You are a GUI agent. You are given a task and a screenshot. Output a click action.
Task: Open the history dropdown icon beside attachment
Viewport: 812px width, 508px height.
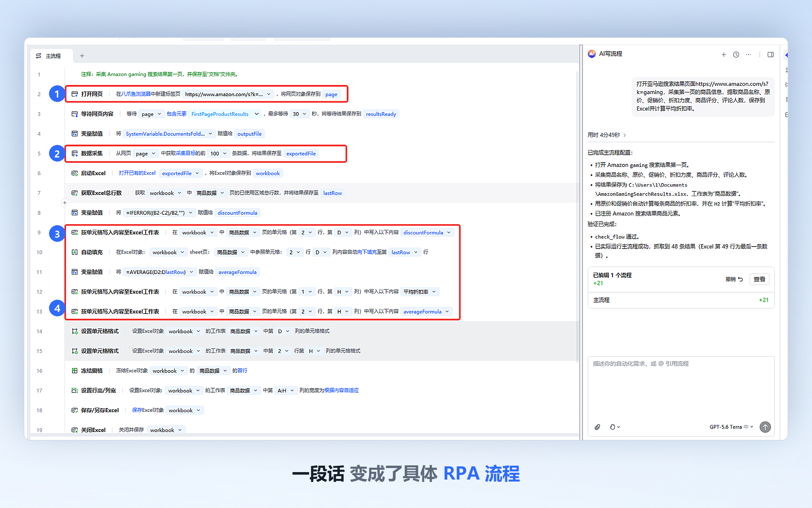tap(614, 427)
